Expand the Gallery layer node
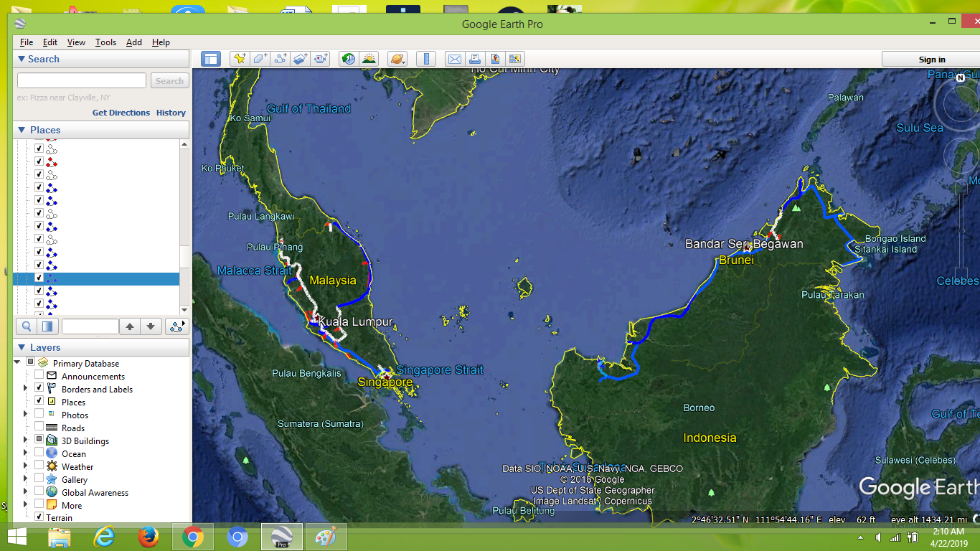980x551 pixels. pos(26,479)
